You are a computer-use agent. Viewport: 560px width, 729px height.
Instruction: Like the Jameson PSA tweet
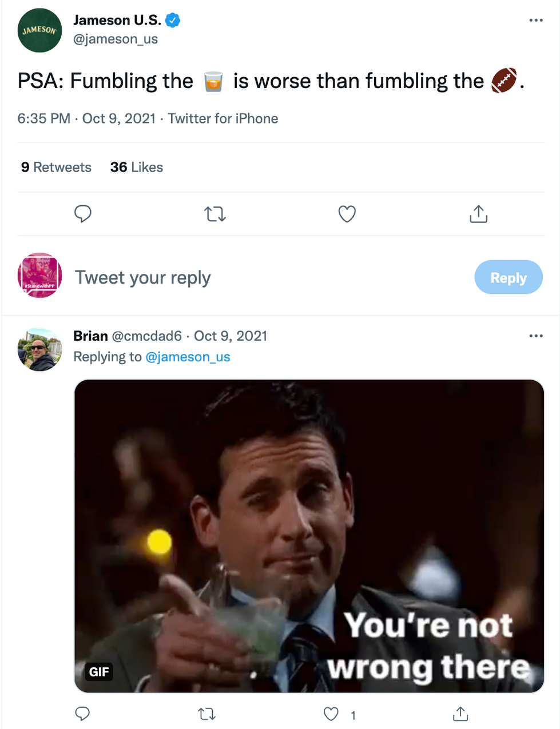click(347, 214)
